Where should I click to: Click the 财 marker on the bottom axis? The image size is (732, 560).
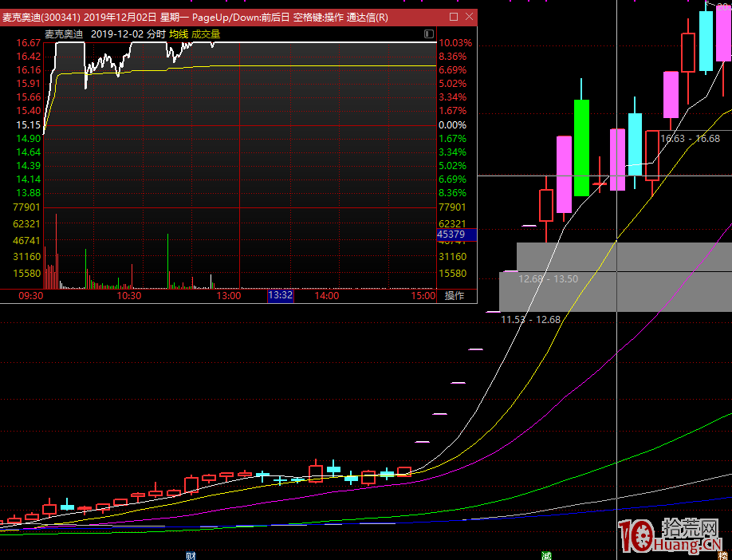coord(191,554)
